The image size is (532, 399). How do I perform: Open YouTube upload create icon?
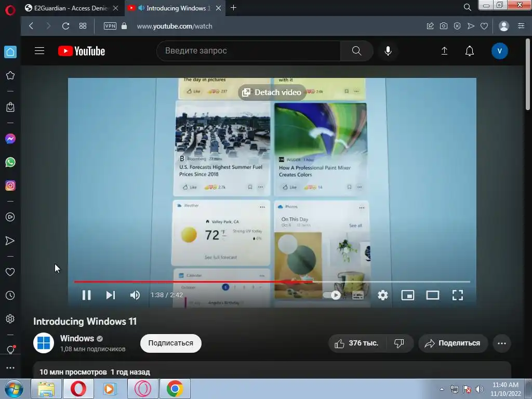444,51
